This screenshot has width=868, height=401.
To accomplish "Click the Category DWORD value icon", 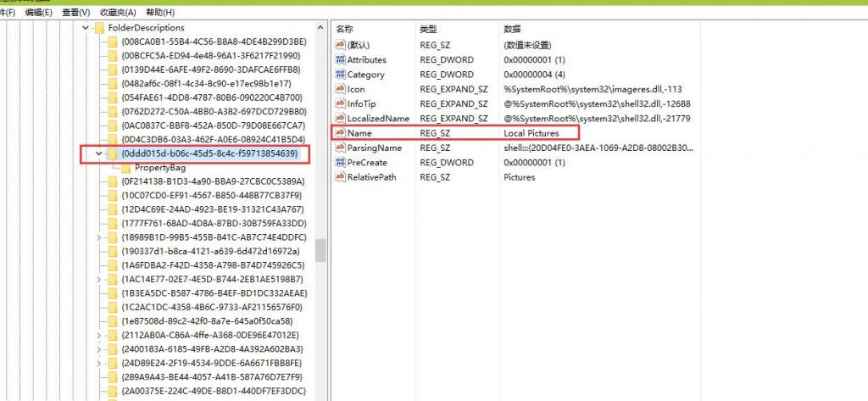I will point(340,75).
